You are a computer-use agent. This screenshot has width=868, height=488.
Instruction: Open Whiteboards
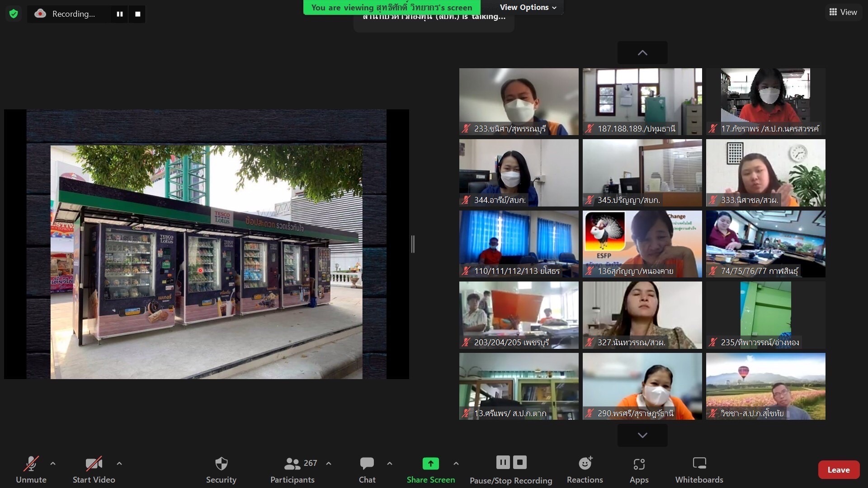tap(699, 469)
